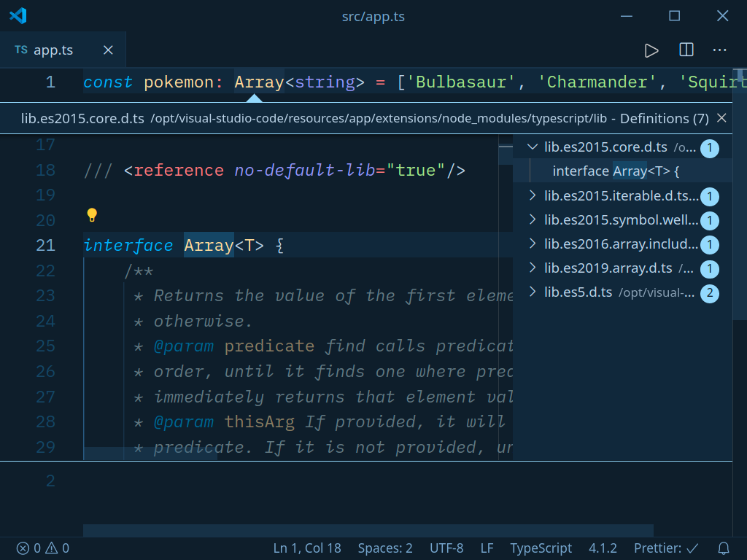
Task: Click 'Charmander' string literal
Action: click(597, 82)
